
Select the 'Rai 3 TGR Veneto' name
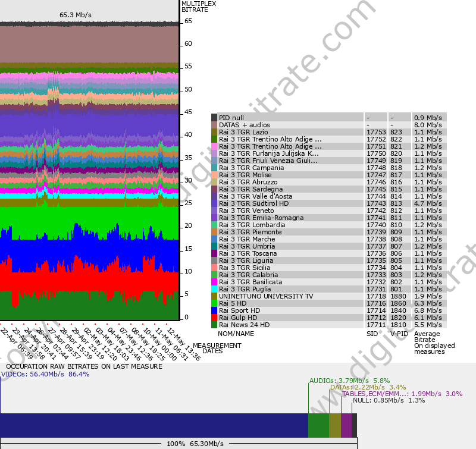pos(246,211)
